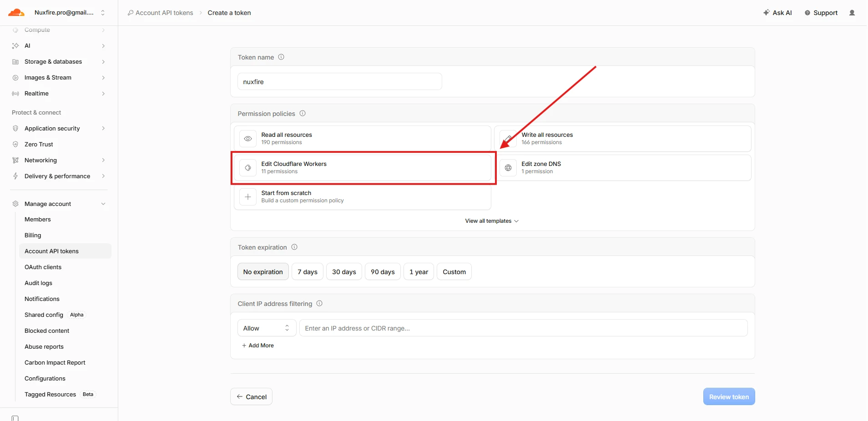Viewport: 868px width, 421px height.
Task: Go back to Account API tokens breadcrumb
Action: click(x=160, y=13)
